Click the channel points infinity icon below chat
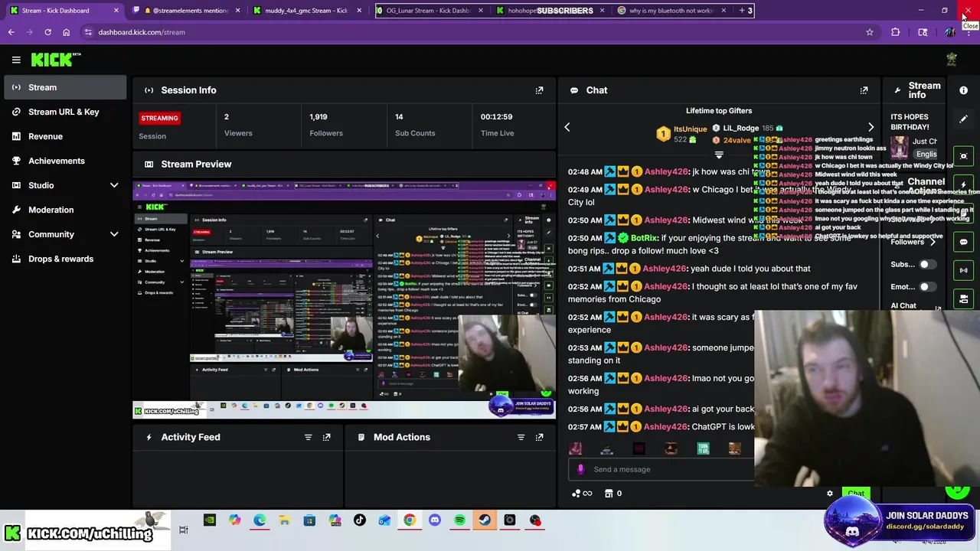The height and width of the screenshot is (551, 980). click(582, 494)
